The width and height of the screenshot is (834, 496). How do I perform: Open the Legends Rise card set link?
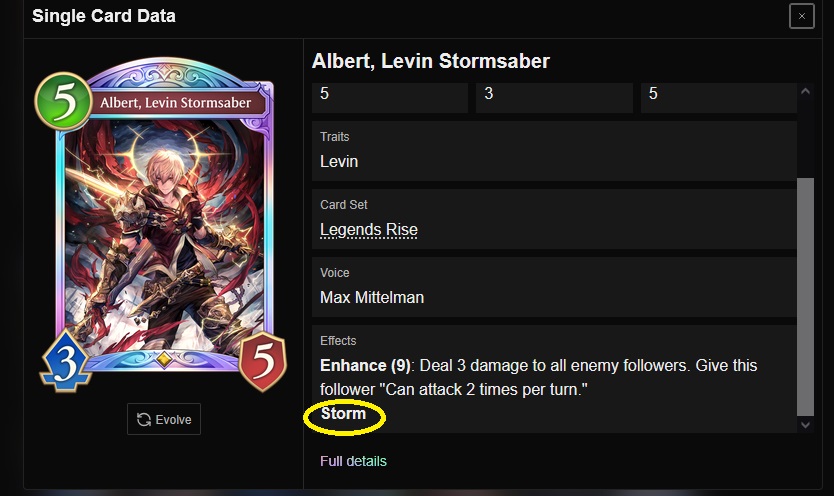click(x=369, y=230)
